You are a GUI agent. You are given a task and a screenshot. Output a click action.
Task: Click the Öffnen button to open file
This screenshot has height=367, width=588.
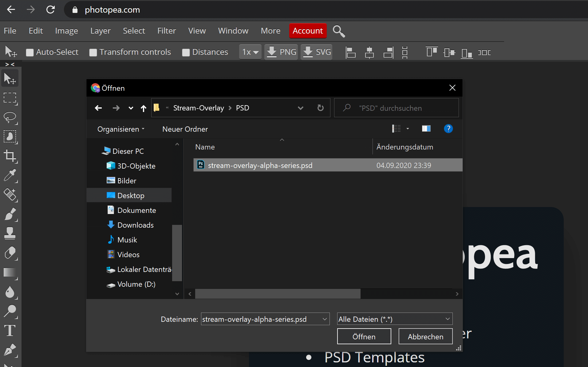364,337
